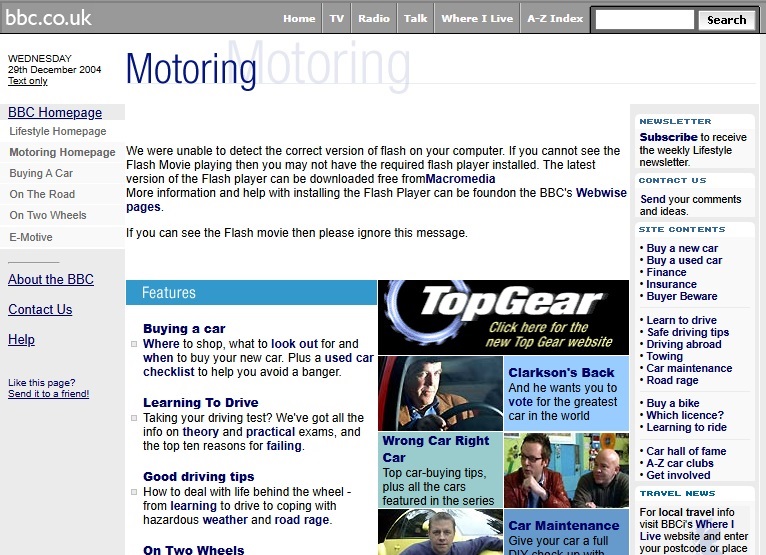This screenshot has height=555, width=766.
Task: Open Buy a used car contents link
Action: (x=684, y=260)
